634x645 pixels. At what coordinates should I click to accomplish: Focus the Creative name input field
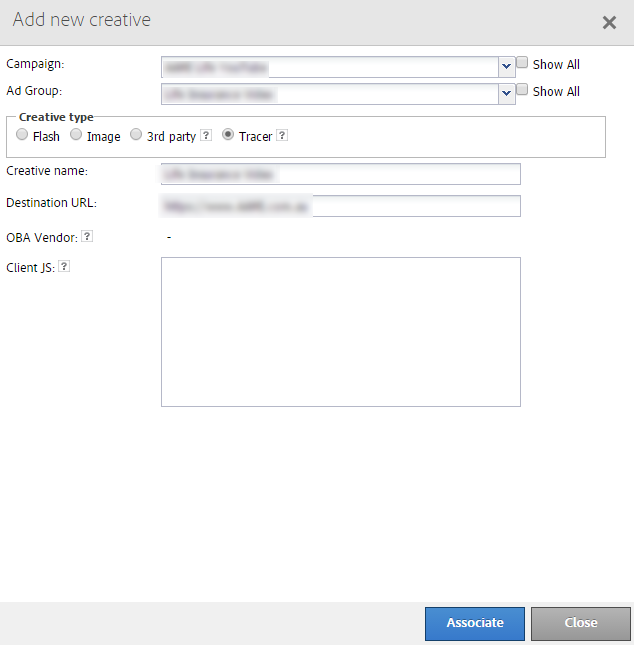click(x=340, y=174)
